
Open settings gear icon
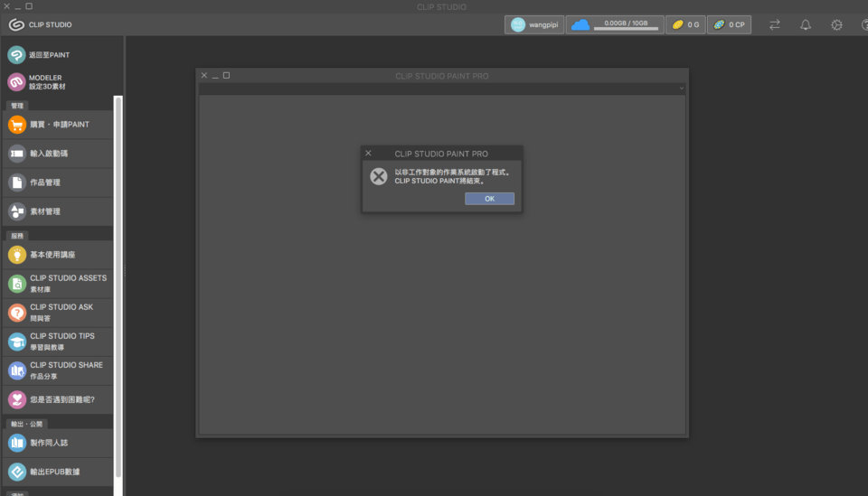pyautogui.click(x=836, y=24)
